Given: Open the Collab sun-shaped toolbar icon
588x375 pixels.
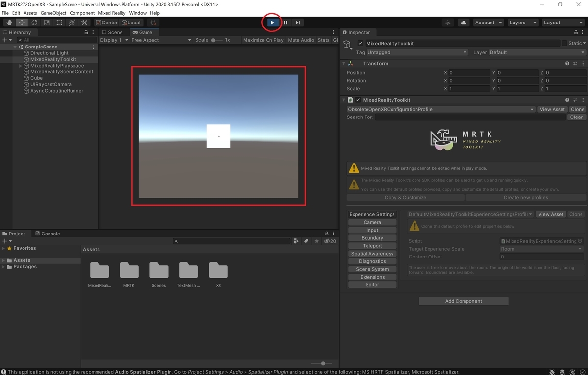Looking at the screenshot, I should 448,23.
